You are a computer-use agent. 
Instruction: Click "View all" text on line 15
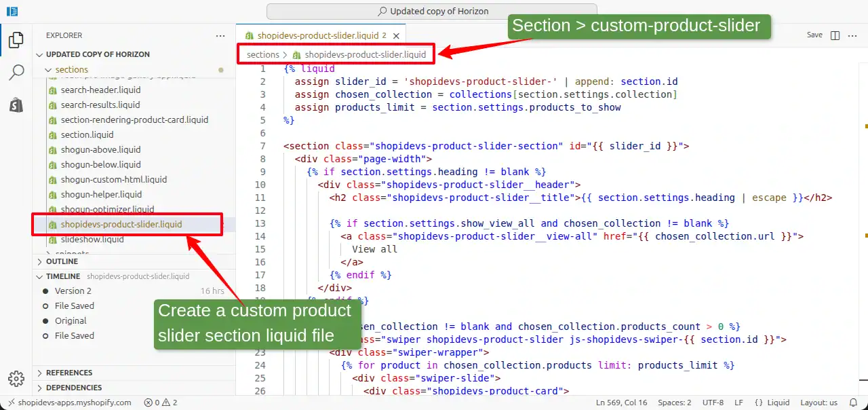(374, 249)
